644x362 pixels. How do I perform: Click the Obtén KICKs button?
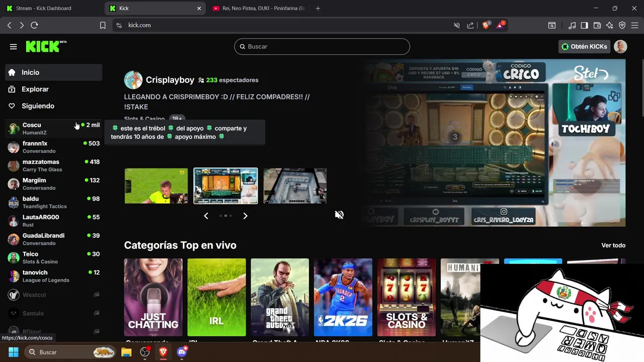click(584, 46)
